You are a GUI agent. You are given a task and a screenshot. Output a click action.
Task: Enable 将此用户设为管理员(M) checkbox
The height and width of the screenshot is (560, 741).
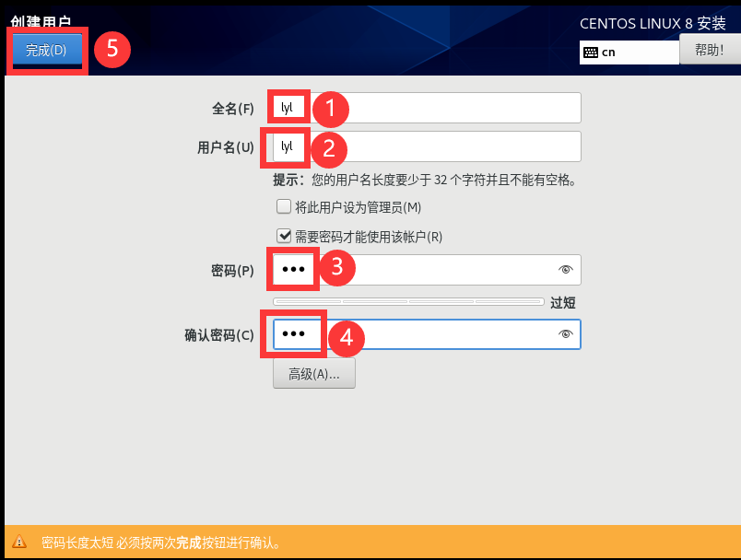click(x=284, y=207)
